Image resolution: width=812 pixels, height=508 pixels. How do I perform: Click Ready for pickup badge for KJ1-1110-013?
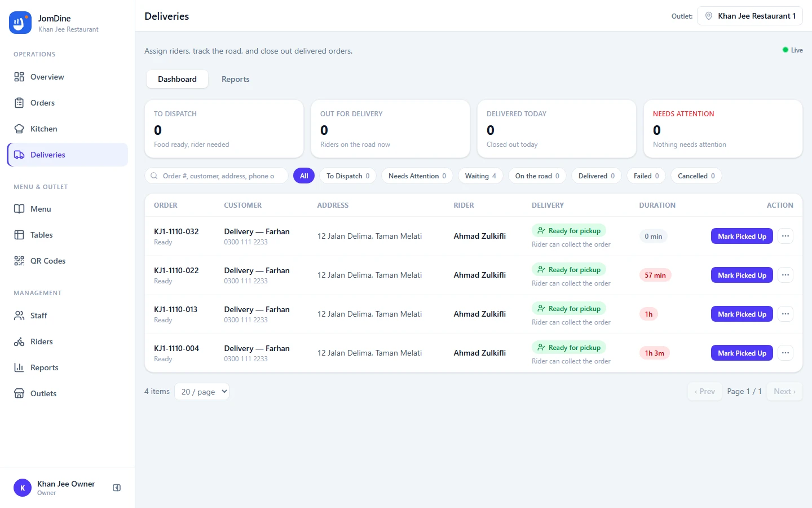tap(569, 308)
